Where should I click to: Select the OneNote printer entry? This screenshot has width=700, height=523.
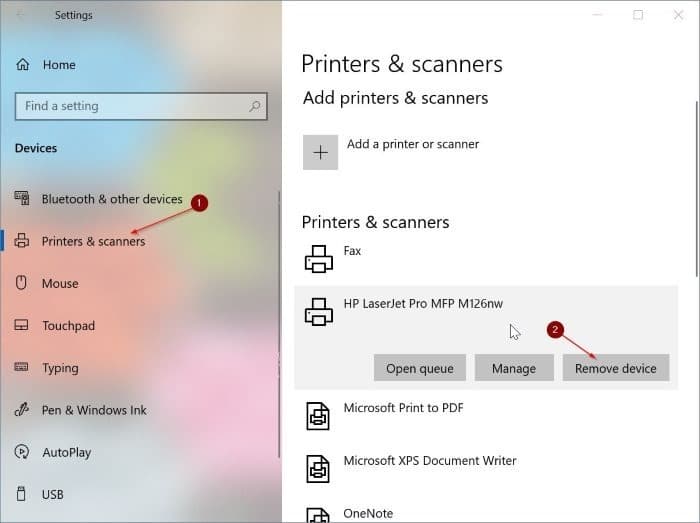486,512
